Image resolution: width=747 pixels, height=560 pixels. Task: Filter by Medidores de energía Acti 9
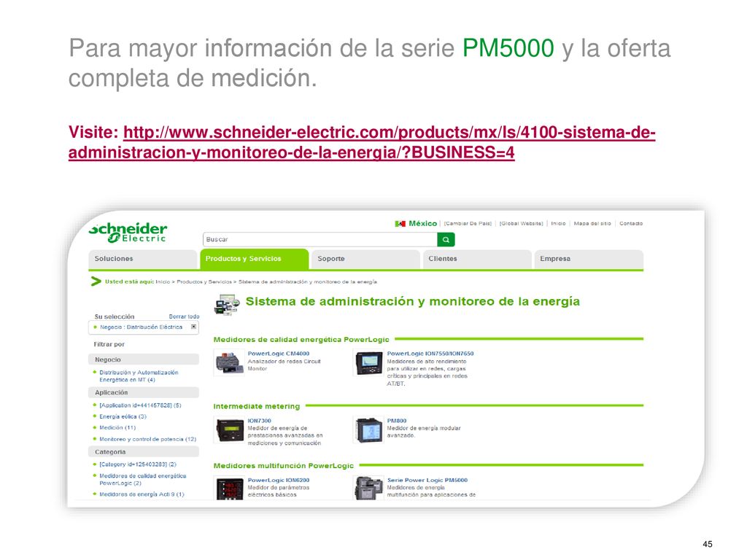[x=142, y=494]
